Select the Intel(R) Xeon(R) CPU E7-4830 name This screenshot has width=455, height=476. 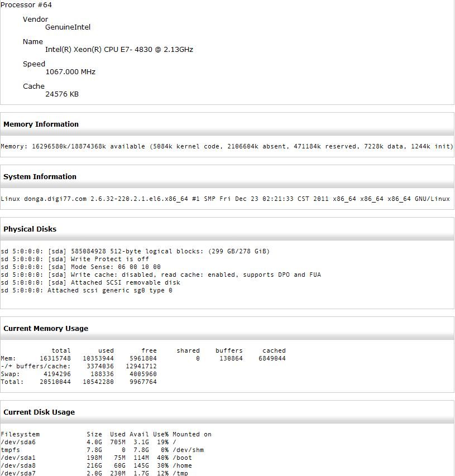119,49
